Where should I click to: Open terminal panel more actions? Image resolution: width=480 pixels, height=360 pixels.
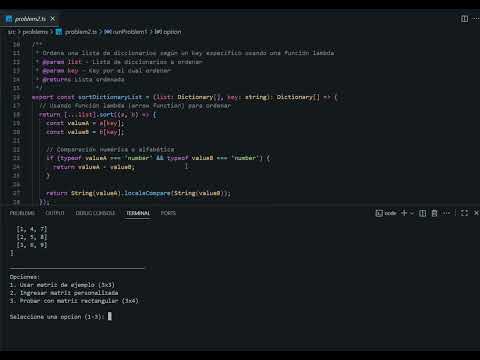pos(447,213)
